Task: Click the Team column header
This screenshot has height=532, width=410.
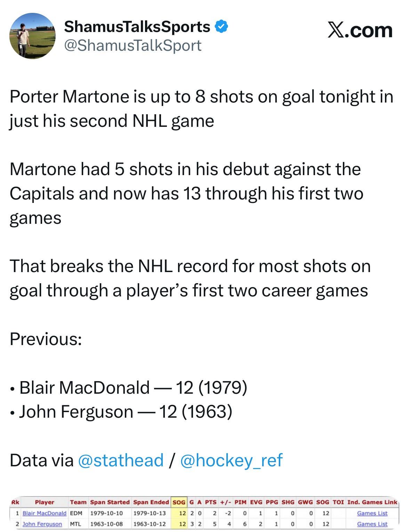Action: (x=78, y=502)
